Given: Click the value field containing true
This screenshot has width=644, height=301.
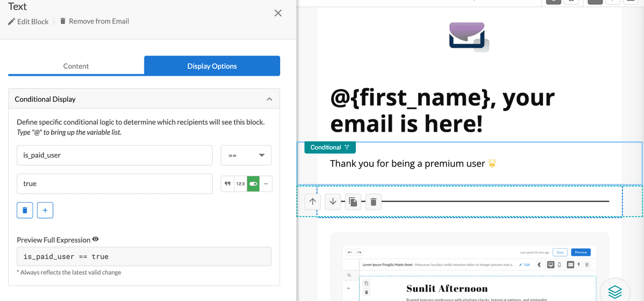Looking at the screenshot, I should 114,183.
